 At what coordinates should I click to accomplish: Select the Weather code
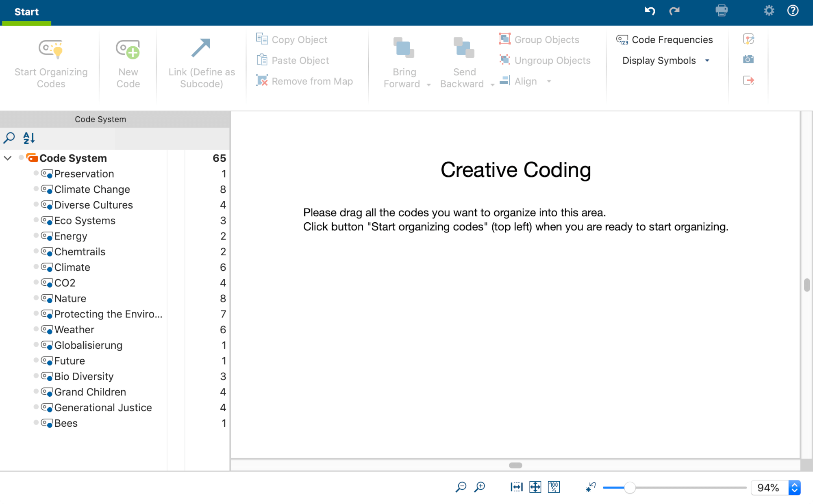pyautogui.click(x=74, y=330)
